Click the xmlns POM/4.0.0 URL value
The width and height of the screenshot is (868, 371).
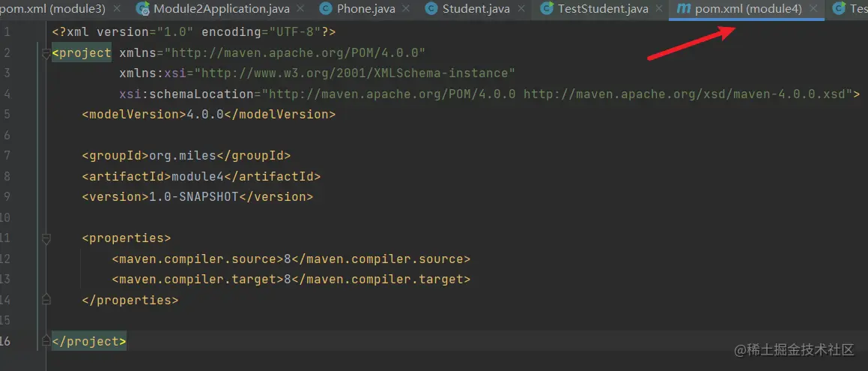point(294,53)
